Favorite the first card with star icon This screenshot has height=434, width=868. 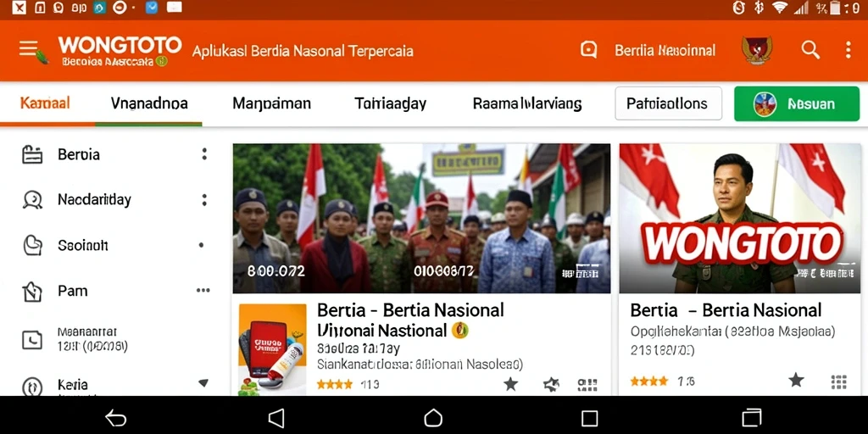510,384
